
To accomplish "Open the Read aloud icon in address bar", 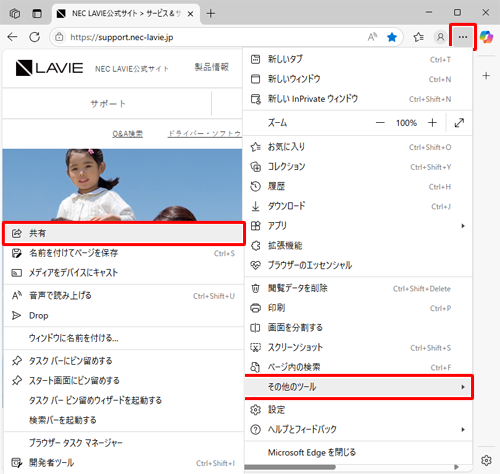I will (372, 37).
